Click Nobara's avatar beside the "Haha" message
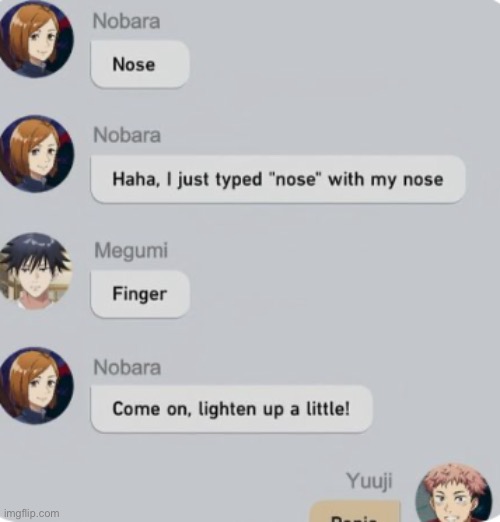This screenshot has width=500, height=522. (36, 154)
